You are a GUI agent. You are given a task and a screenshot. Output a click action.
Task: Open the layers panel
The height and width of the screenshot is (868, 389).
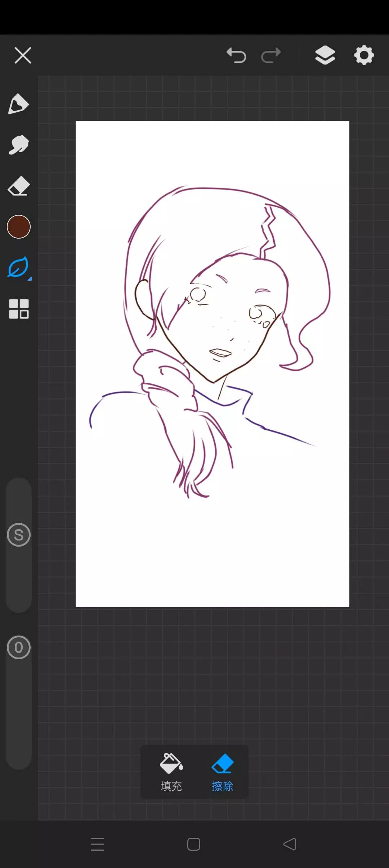(325, 55)
